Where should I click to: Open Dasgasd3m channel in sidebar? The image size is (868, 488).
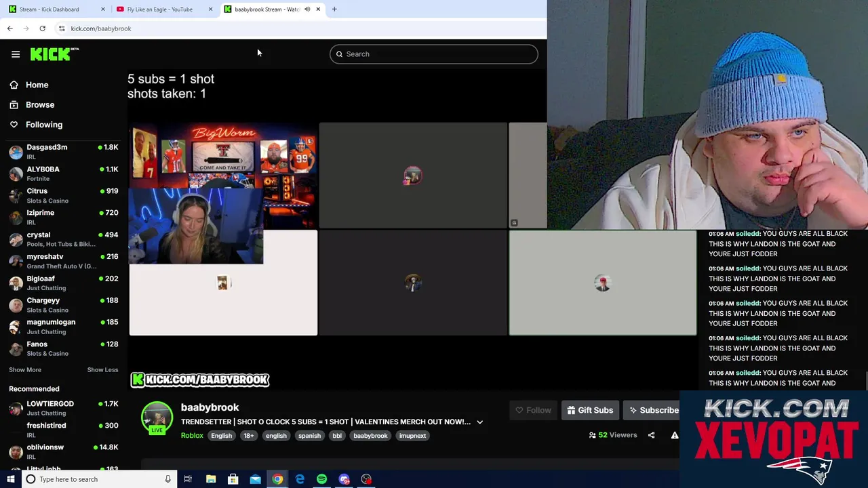pos(63,152)
